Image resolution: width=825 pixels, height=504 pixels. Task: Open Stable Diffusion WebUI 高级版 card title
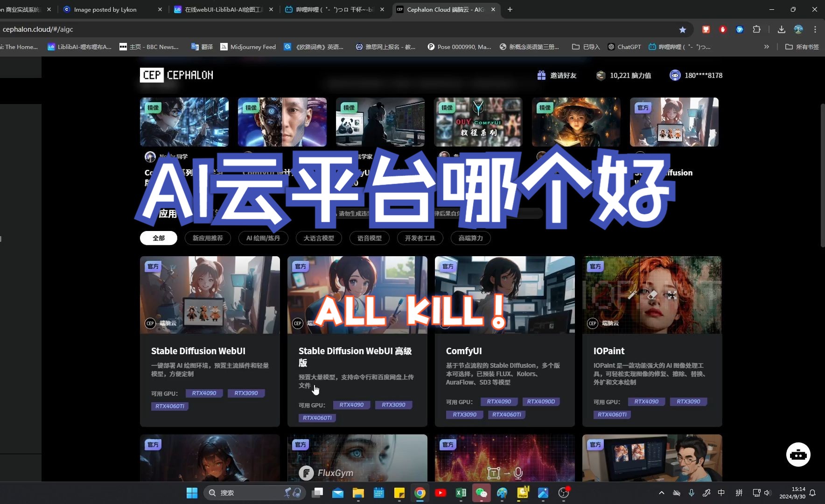coord(356,357)
